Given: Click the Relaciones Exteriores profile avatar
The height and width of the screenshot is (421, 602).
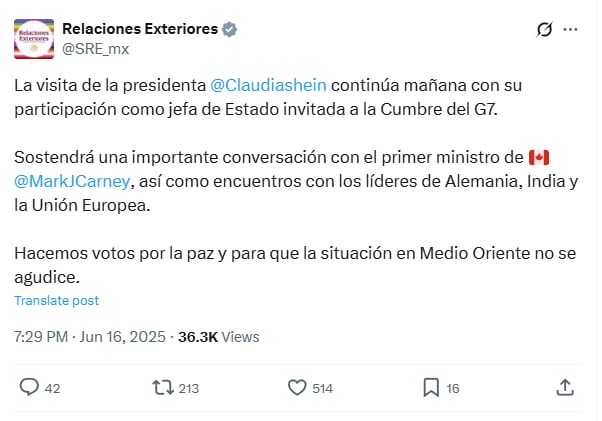Looking at the screenshot, I should [34, 38].
